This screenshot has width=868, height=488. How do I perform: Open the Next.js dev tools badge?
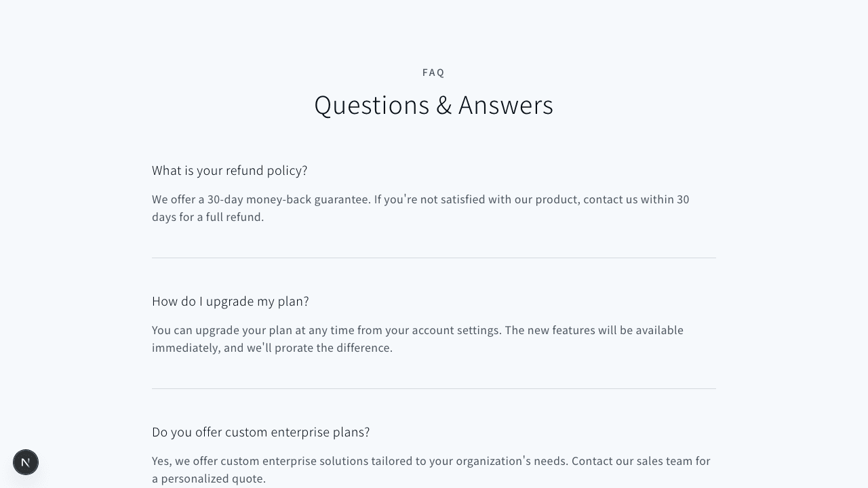point(26,462)
